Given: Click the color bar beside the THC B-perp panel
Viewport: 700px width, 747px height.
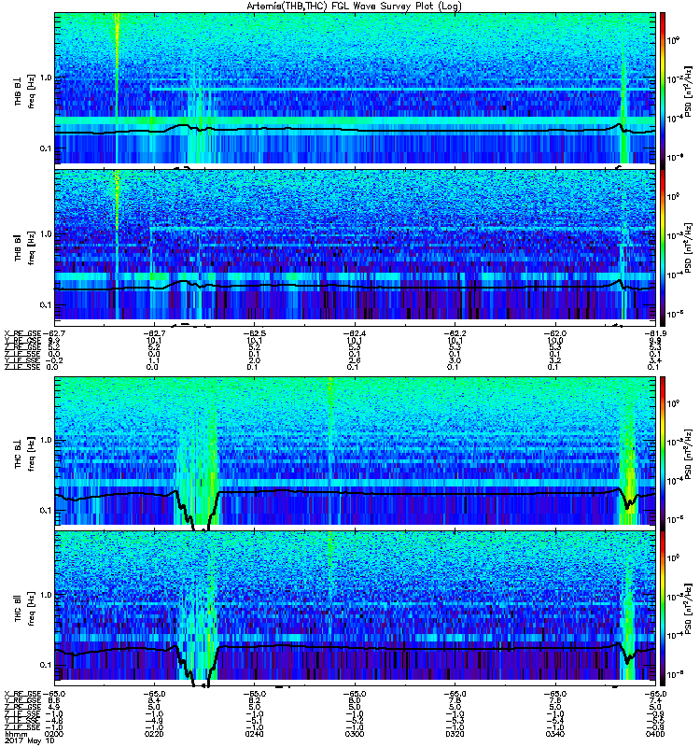Looking at the screenshot, I should point(663,453).
